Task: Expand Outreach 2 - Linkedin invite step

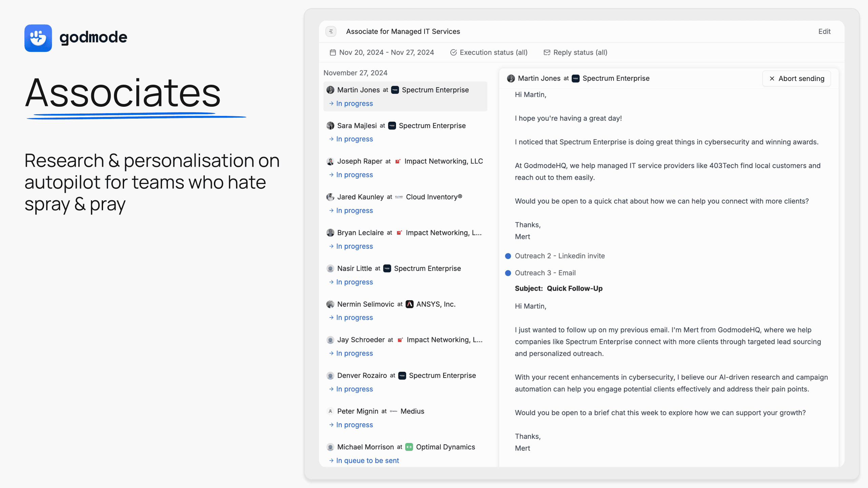Action: 559,256
